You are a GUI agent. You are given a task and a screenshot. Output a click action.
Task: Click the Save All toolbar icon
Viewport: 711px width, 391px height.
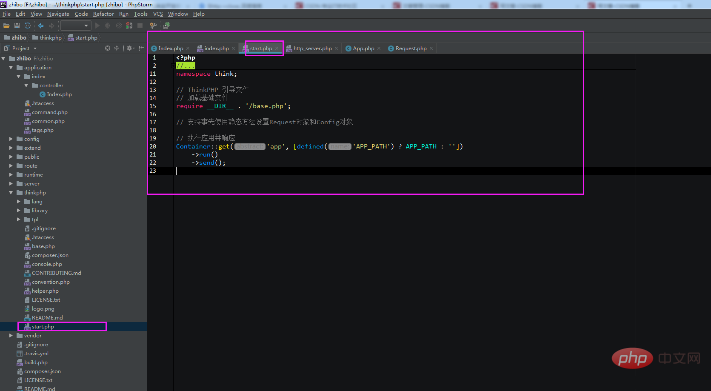[x=17, y=26]
